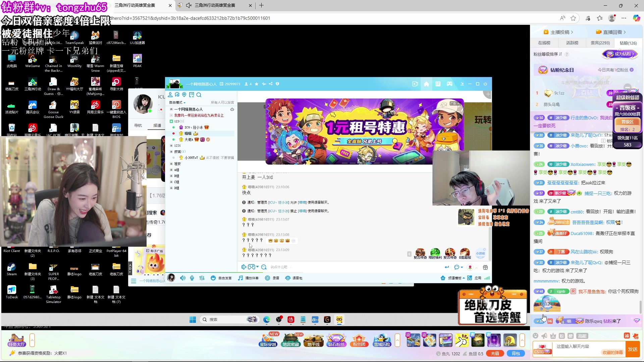Screen dimensions: 644x362
Task: Open 语音包 voice pack button
Action: pyautogui.click(x=294, y=278)
